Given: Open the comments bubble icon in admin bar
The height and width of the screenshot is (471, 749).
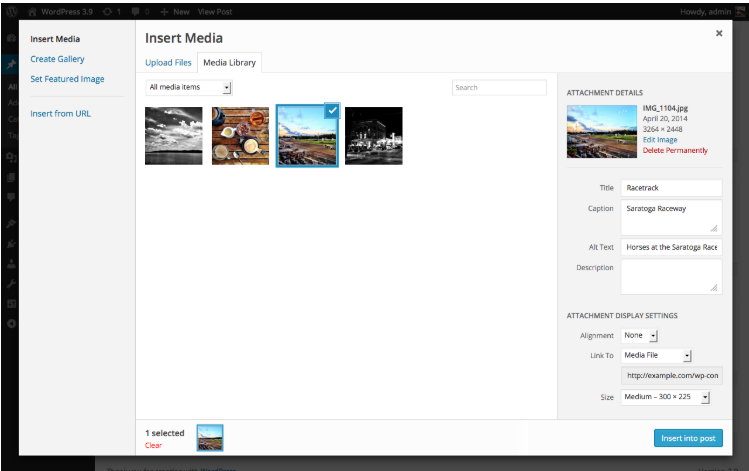Looking at the screenshot, I should click(x=136, y=11).
